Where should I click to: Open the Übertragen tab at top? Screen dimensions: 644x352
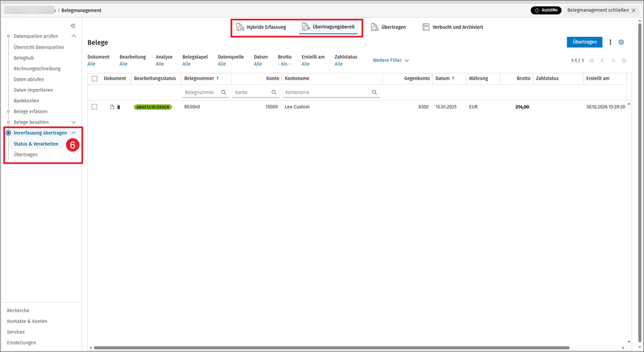pyautogui.click(x=388, y=27)
